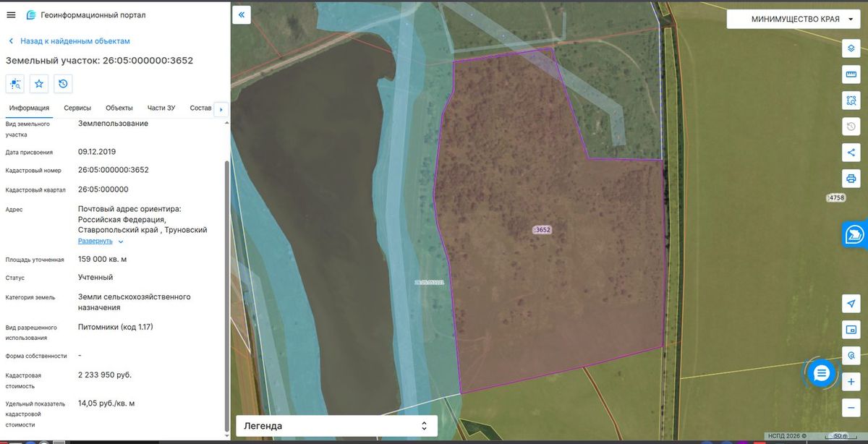Toggle the overview minimap button
The height and width of the screenshot is (444, 868).
point(851,329)
